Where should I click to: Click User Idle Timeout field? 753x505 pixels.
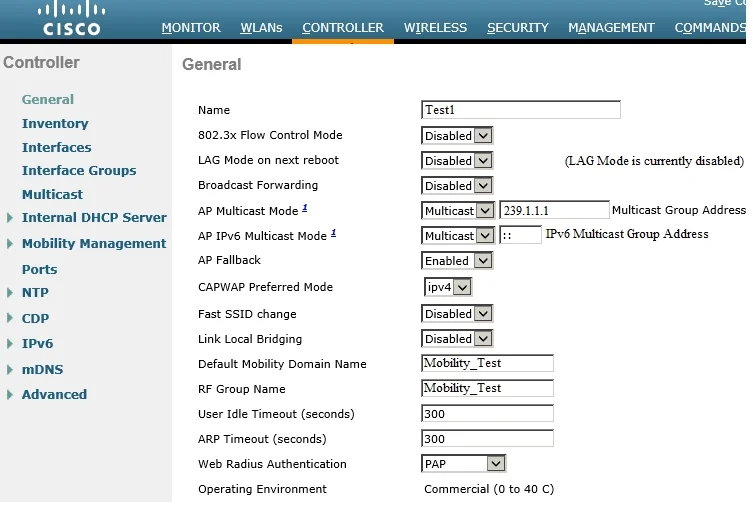click(x=487, y=413)
